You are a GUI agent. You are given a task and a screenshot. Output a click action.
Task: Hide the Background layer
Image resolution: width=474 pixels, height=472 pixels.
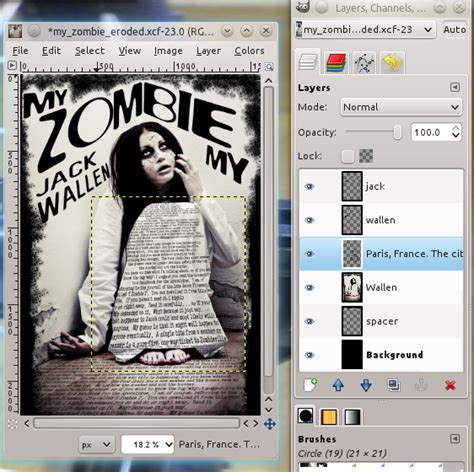[x=309, y=355]
